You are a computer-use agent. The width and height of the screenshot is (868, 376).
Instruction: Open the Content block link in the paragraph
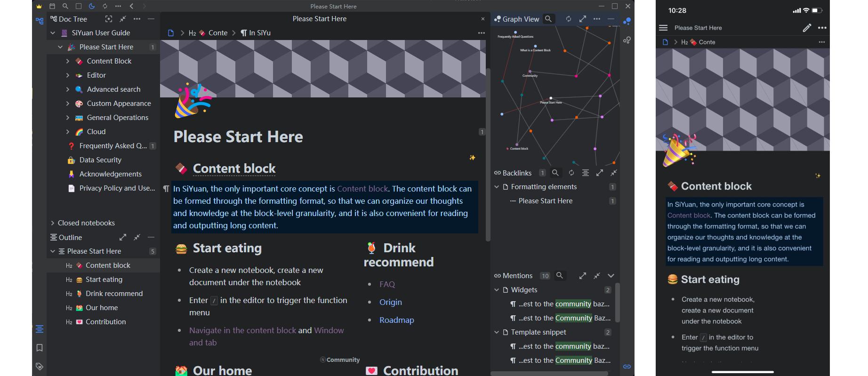362,189
